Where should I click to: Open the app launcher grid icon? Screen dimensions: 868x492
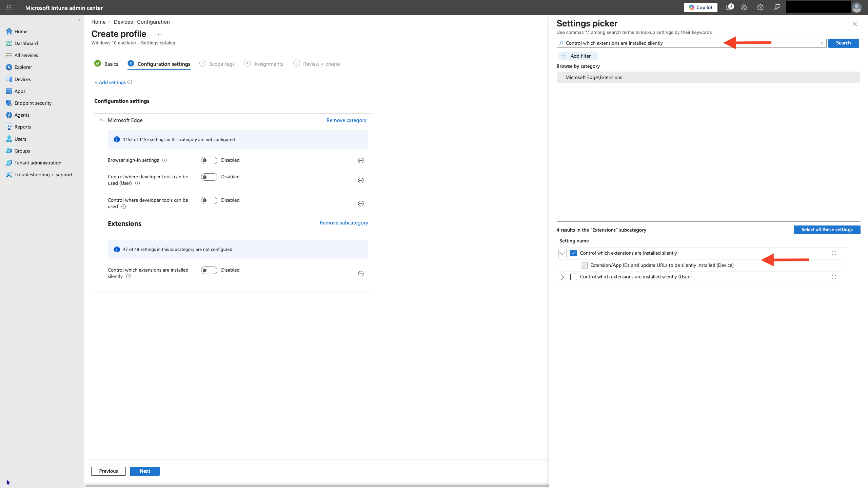pos(9,7)
